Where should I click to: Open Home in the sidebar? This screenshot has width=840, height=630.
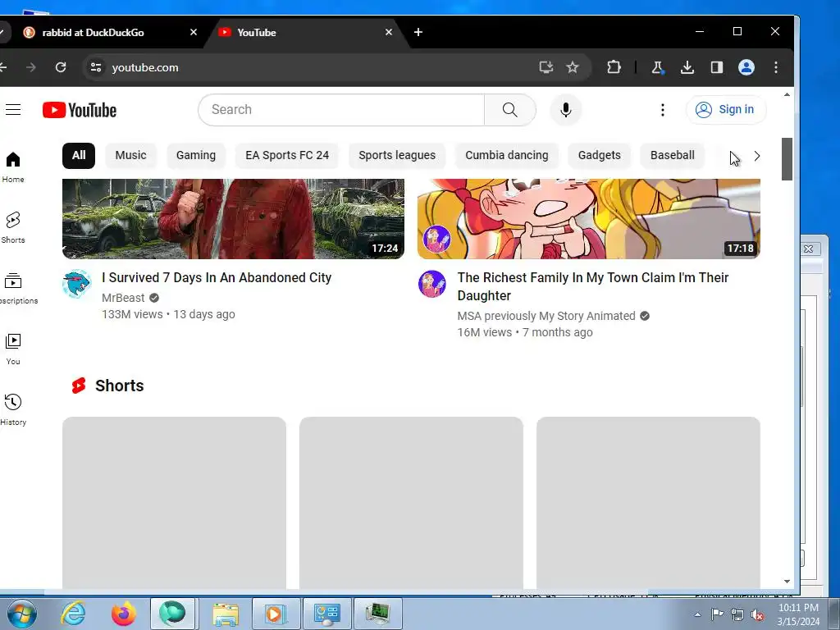coord(13,167)
